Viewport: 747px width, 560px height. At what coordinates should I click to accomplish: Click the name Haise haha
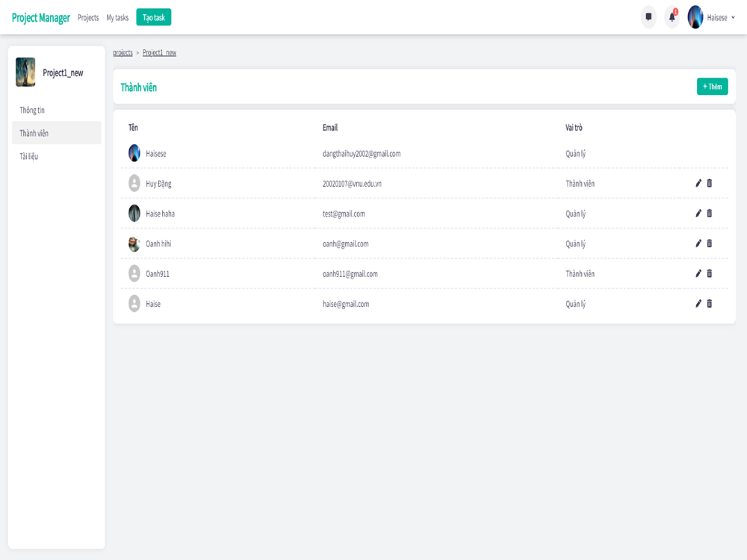(x=160, y=214)
